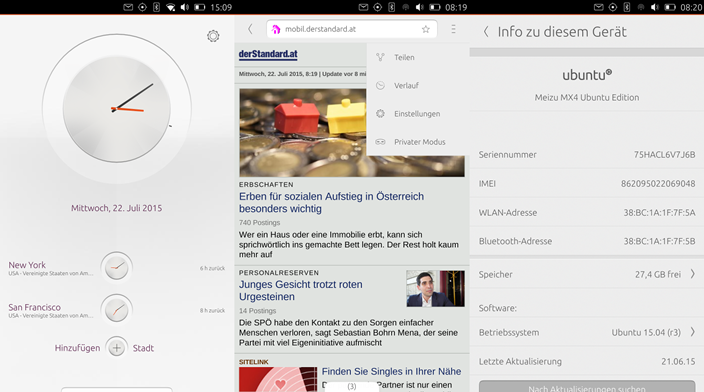Click the date Mittwoch, 22. Juli 2015
The image size is (704, 392).
coord(116,208)
